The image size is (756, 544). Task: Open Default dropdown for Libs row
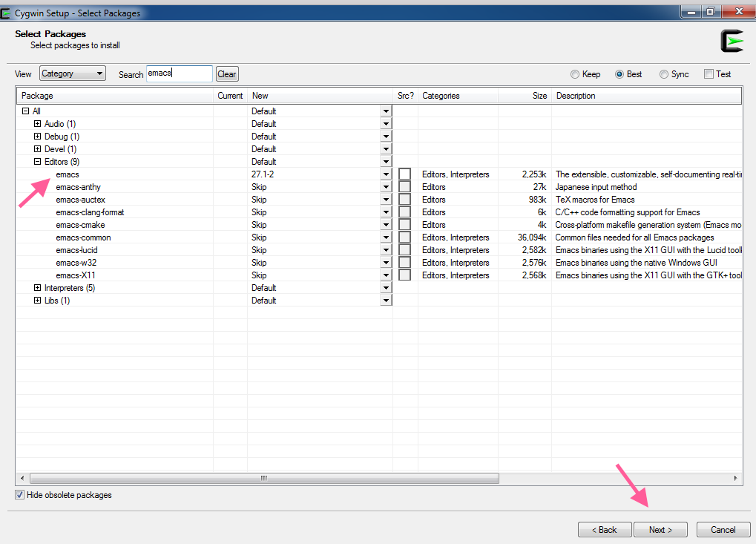click(386, 300)
